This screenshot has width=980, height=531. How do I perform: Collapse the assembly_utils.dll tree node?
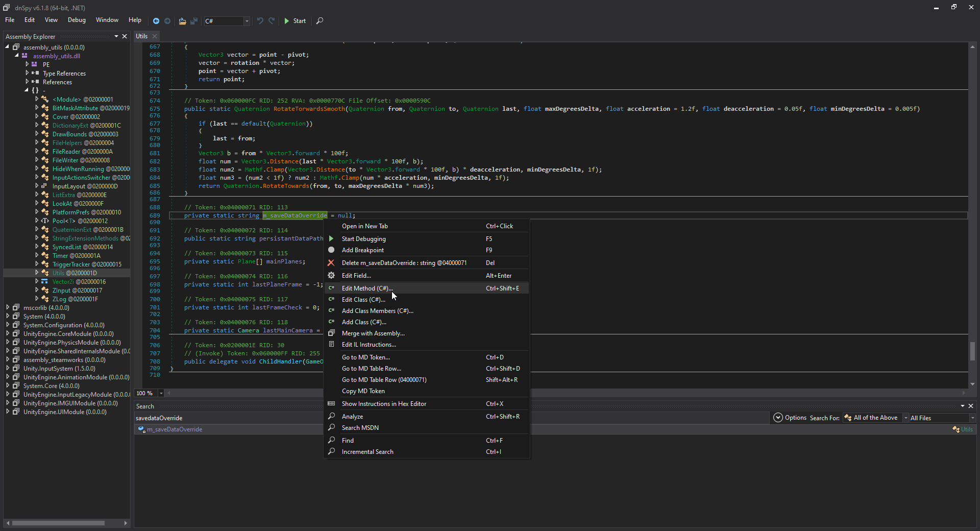coord(17,56)
